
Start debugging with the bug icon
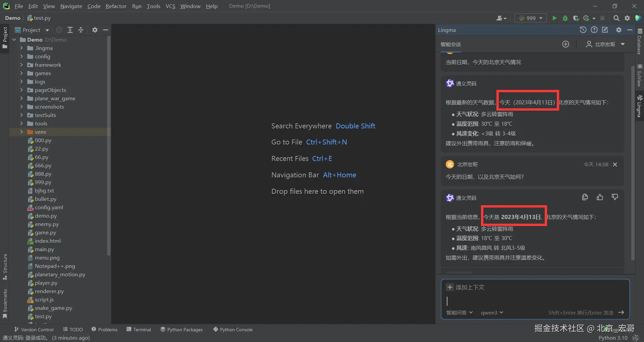coord(565,18)
